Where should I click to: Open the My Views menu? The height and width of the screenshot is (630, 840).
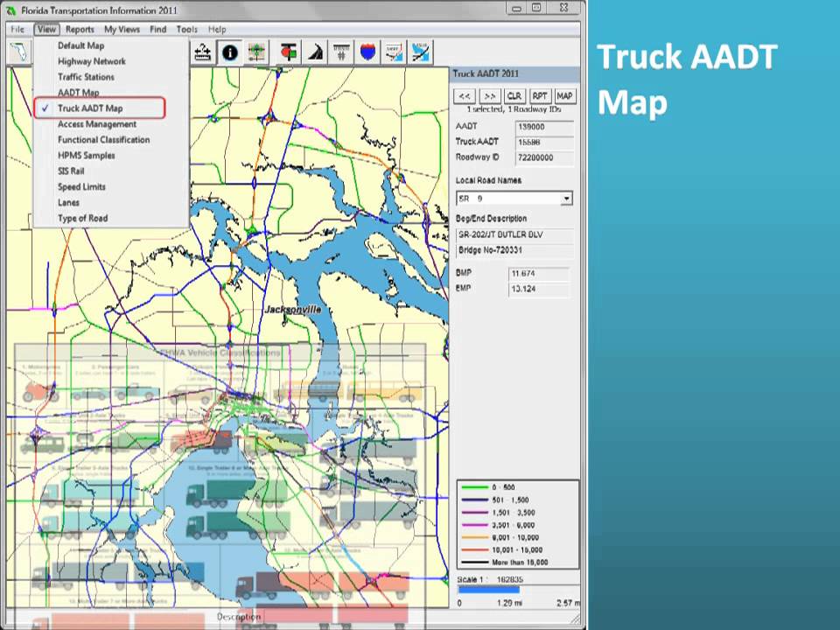(122, 30)
